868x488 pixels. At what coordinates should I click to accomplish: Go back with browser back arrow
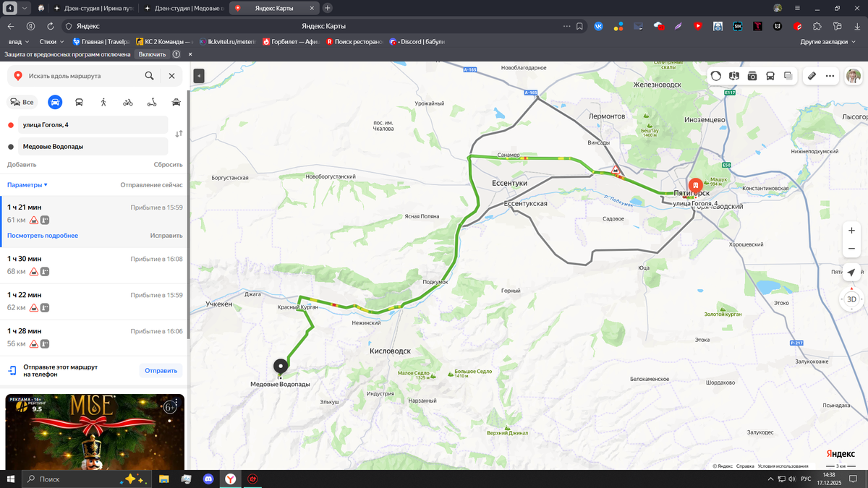11,26
